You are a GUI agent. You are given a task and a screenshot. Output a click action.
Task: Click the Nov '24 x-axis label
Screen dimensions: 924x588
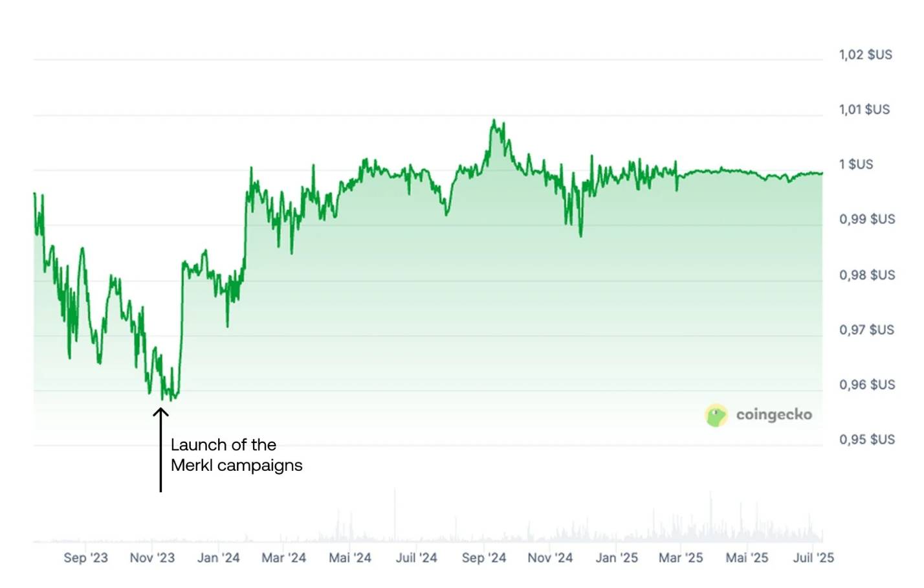(x=550, y=558)
